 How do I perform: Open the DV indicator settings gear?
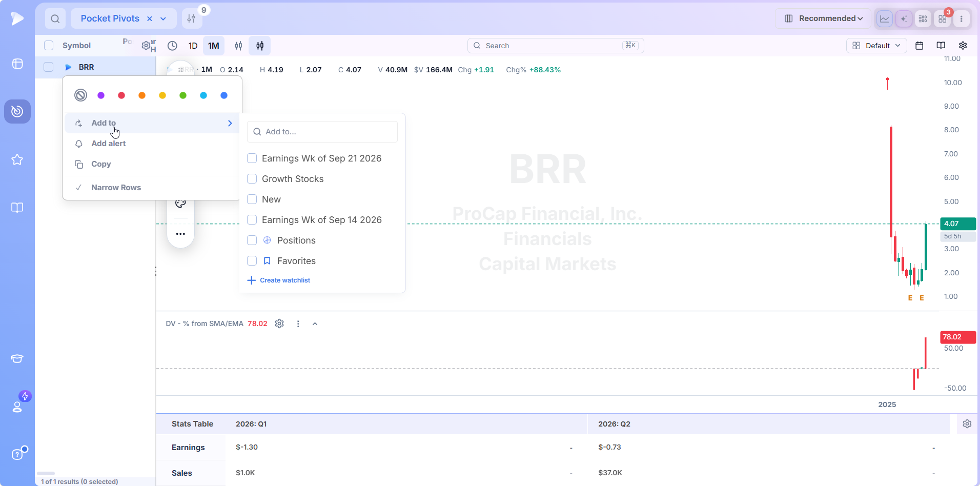(279, 323)
